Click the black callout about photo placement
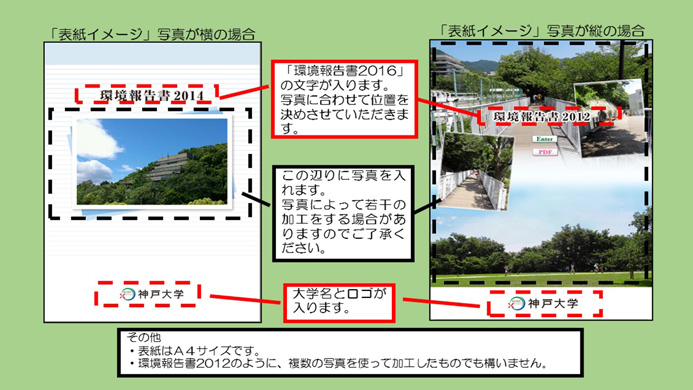The image size is (693, 390). tap(343, 213)
